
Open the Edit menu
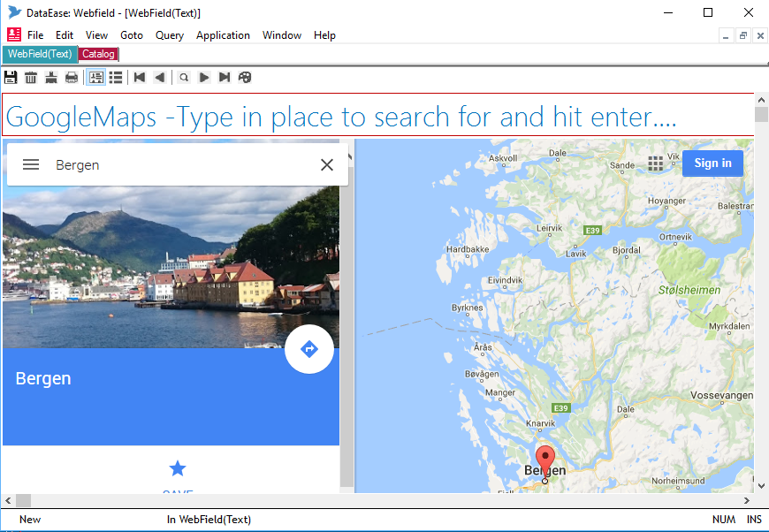(65, 35)
